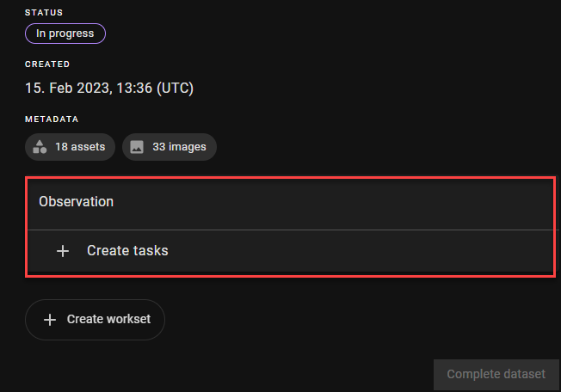
Task: Click the divider line under Observation
Action: tap(290, 230)
